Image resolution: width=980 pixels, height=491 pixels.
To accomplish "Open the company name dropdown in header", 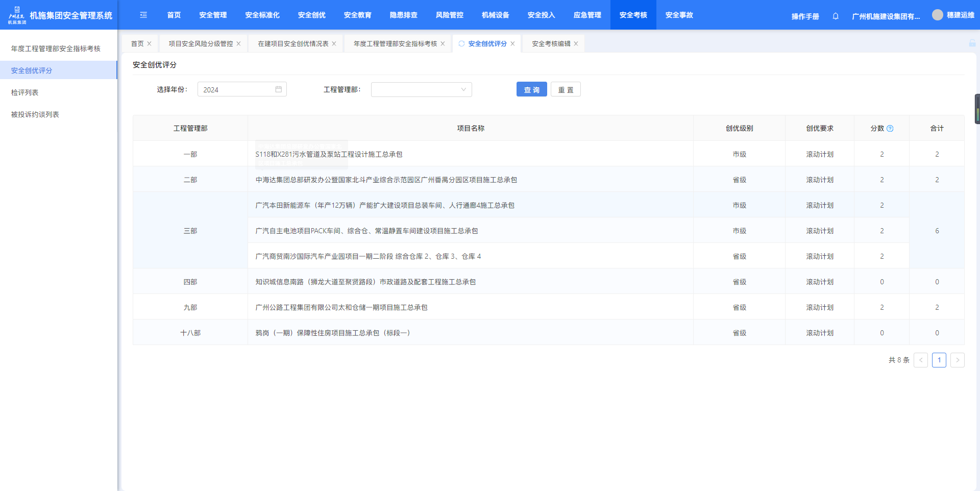I will (886, 16).
